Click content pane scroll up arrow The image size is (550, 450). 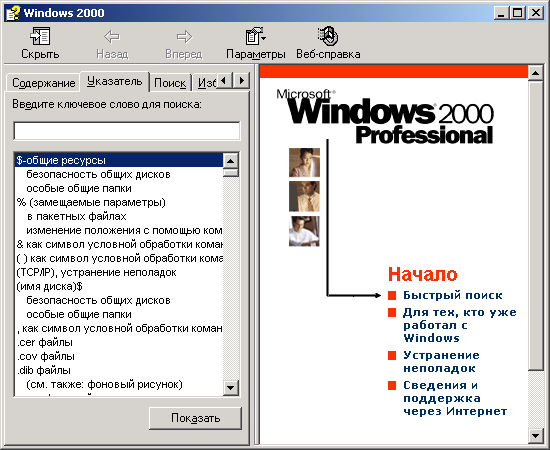(535, 73)
